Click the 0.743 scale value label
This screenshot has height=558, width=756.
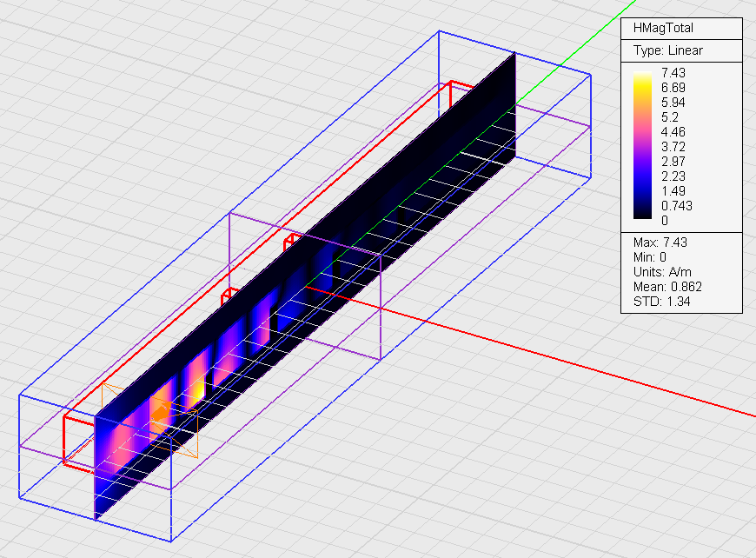coord(677,205)
